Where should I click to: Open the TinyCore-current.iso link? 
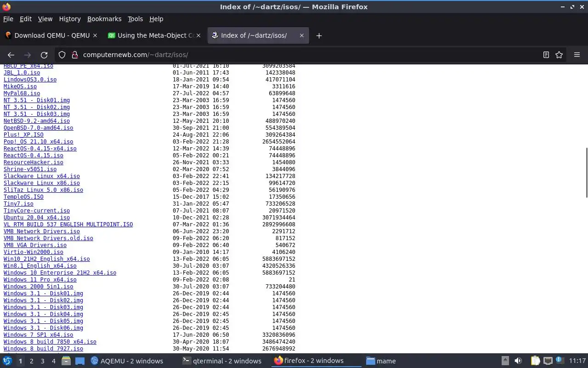[x=37, y=211]
